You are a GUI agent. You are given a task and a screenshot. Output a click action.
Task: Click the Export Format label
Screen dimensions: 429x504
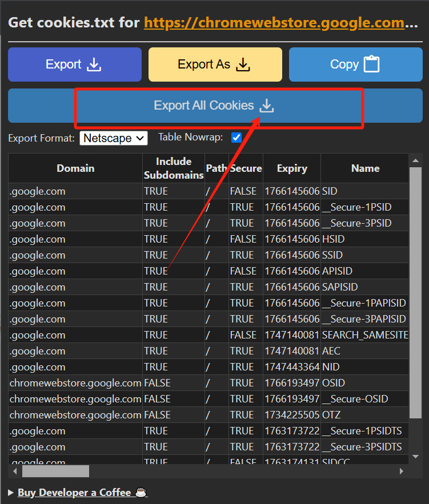(41, 138)
